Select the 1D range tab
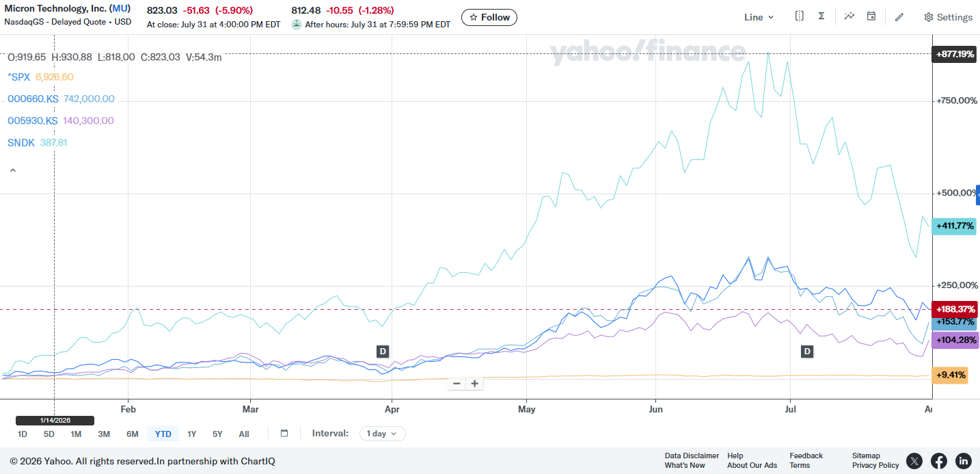Viewport: 980px width, 474px height. (x=23, y=434)
